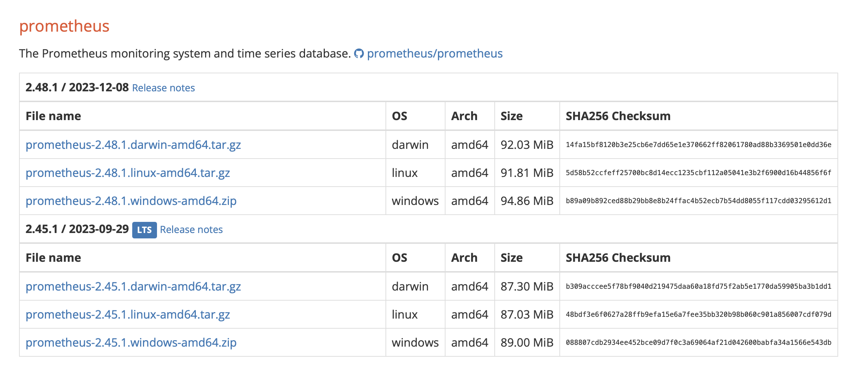The width and height of the screenshot is (868, 379).
Task: Click the SHA256 checksum starting with 14fa15bf
Action: (698, 145)
